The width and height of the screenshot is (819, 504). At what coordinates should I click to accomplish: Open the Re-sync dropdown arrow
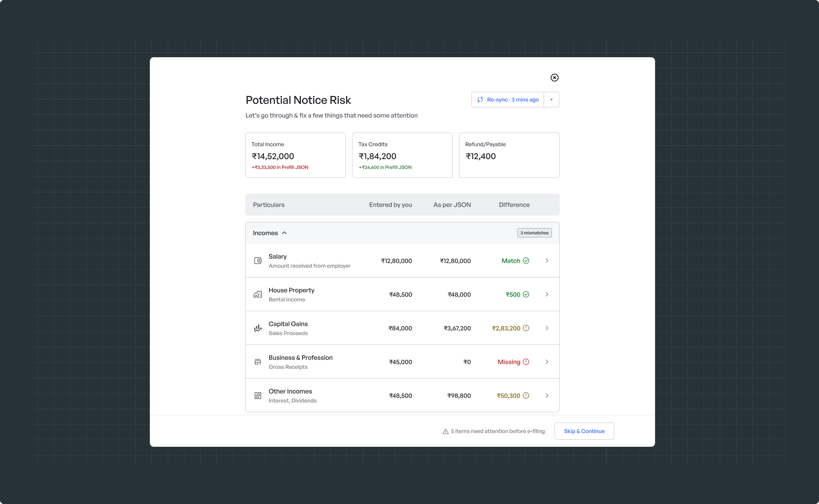click(x=551, y=100)
